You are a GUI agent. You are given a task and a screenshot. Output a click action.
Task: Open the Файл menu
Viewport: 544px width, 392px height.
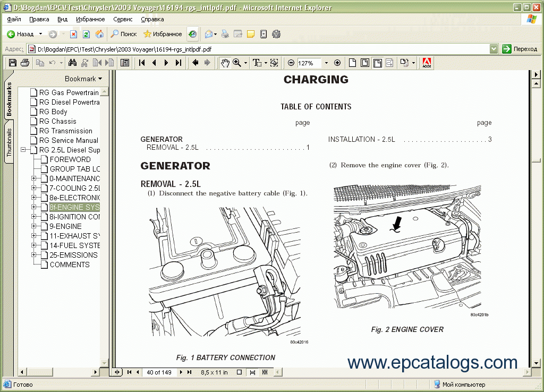[14, 20]
